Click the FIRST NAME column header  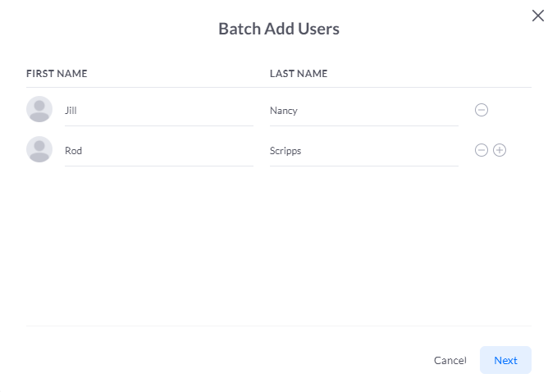[57, 74]
